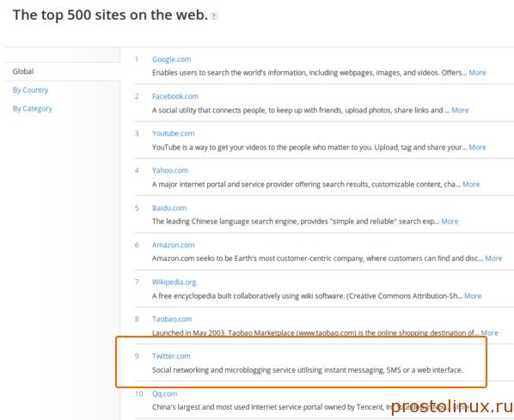Expand More for the Amazon.com description

[x=493, y=259]
